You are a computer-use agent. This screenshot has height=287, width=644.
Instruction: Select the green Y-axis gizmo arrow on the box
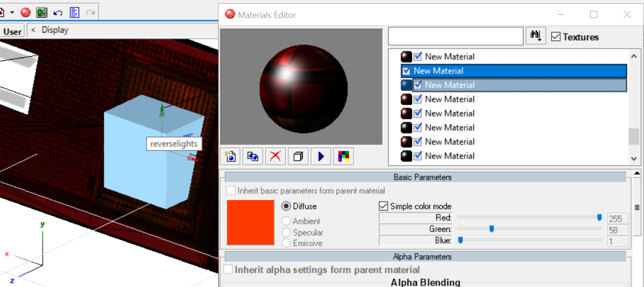[x=162, y=110]
